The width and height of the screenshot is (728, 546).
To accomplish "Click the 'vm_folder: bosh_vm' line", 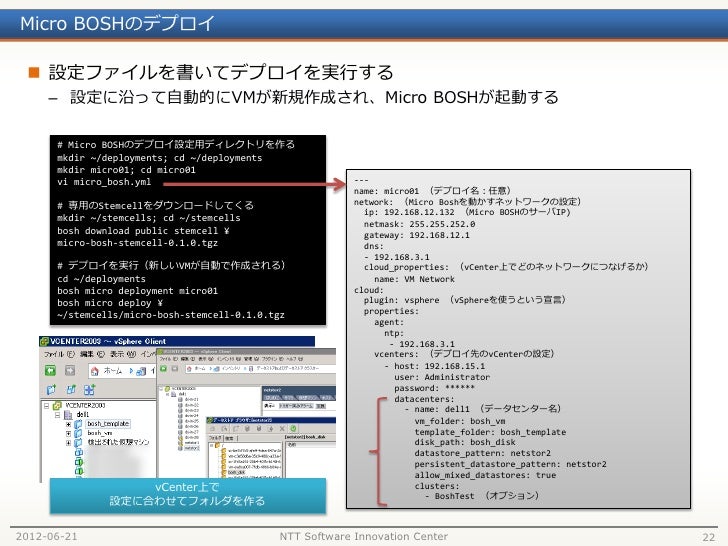I will [x=460, y=422].
